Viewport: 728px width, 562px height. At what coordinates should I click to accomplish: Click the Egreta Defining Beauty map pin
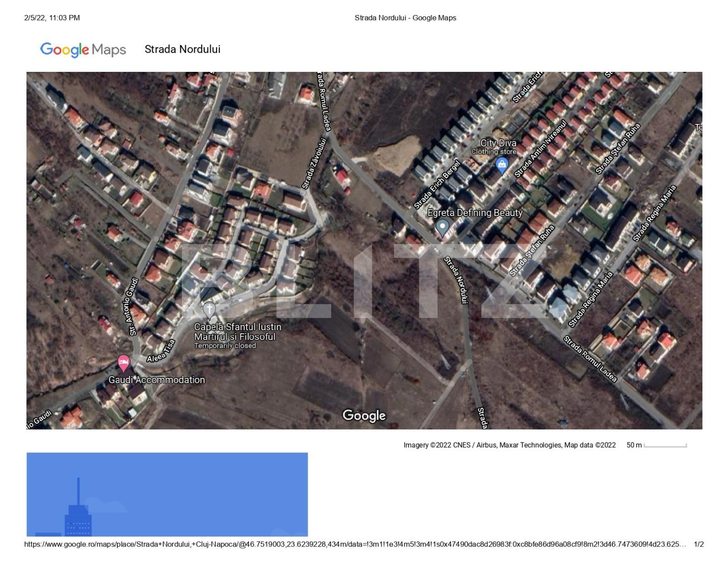pos(442,227)
